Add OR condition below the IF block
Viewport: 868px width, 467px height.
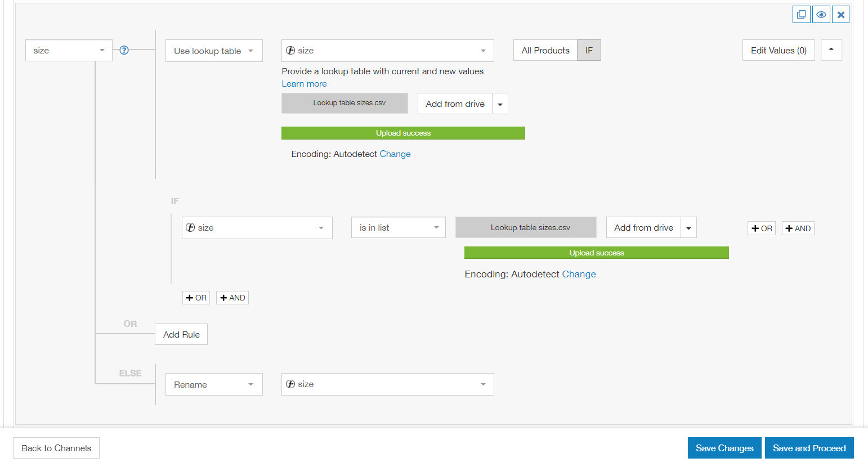tap(196, 298)
